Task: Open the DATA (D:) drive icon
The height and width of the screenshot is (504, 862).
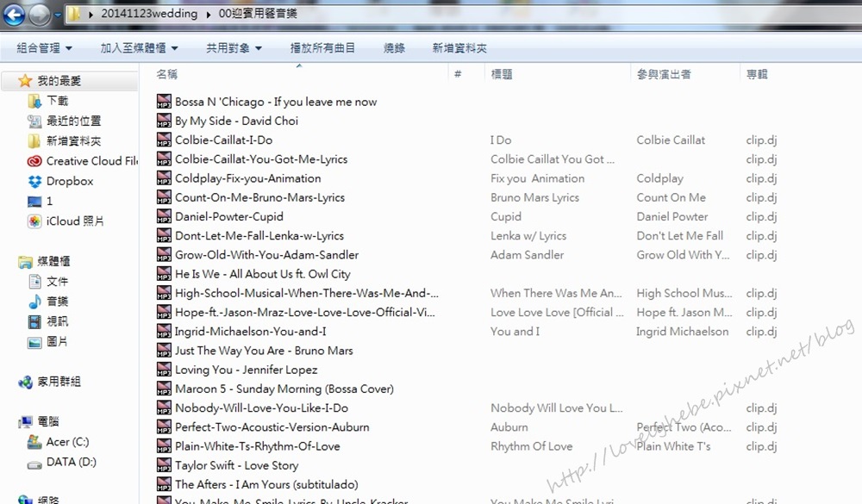Action: point(34,464)
